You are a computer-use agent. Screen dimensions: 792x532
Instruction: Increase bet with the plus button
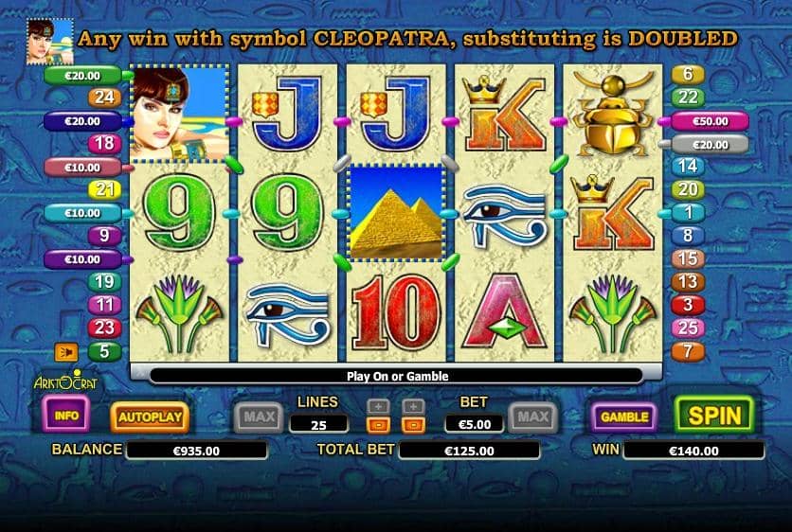point(413,407)
